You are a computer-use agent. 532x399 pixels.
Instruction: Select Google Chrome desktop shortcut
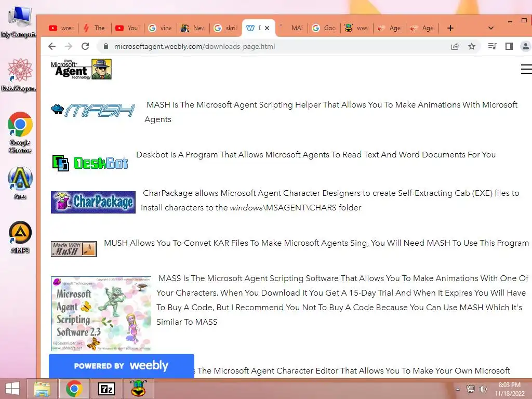point(20,132)
